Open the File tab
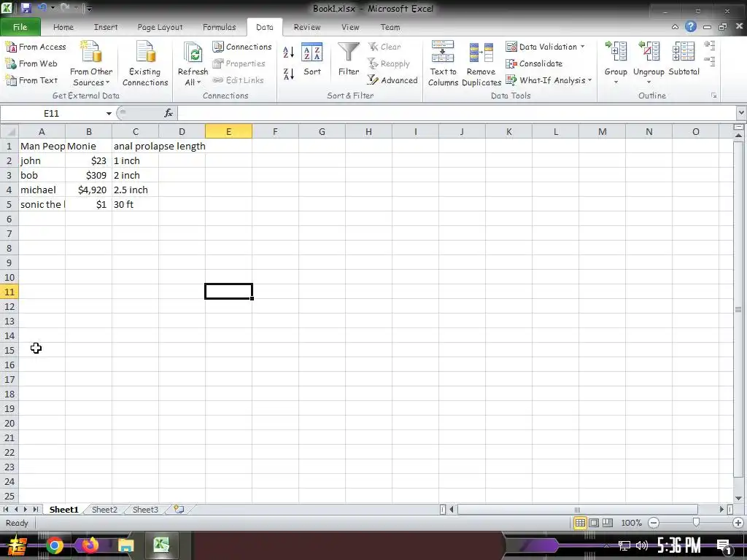 (20, 27)
